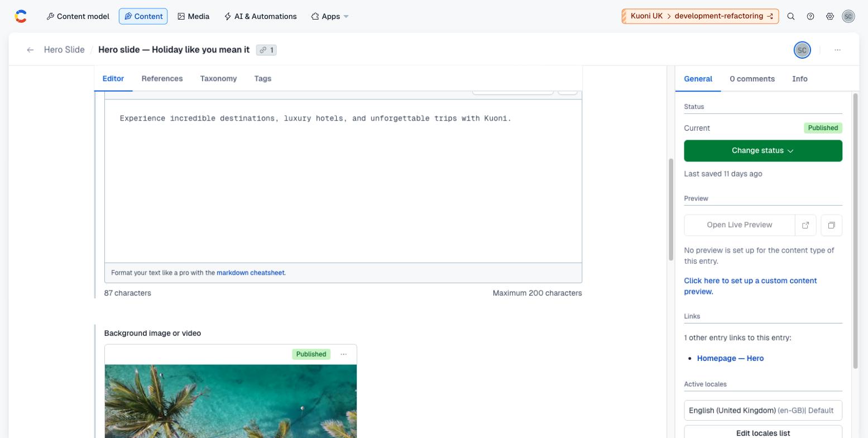The height and width of the screenshot is (438, 868).
Task: Open the 0 comments tab
Action: tap(752, 79)
